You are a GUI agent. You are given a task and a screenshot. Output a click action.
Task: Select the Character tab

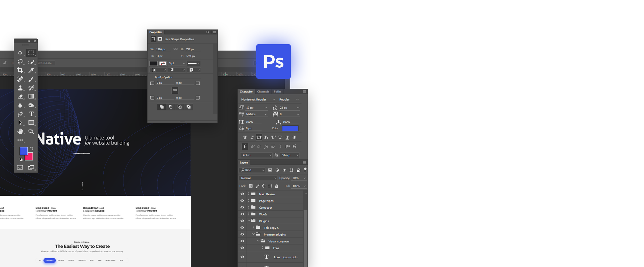tap(246, 91)
